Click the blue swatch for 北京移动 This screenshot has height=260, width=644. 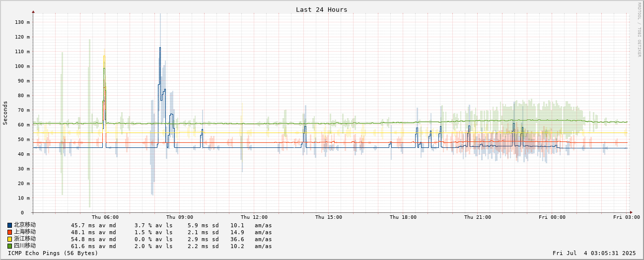click(x=10, y=225)
